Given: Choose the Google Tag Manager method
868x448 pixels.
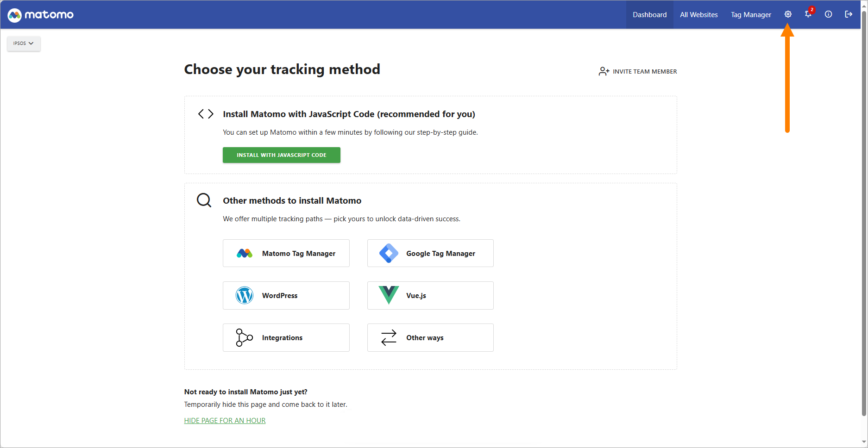Looking at the screenshot, I should (430, 253).
